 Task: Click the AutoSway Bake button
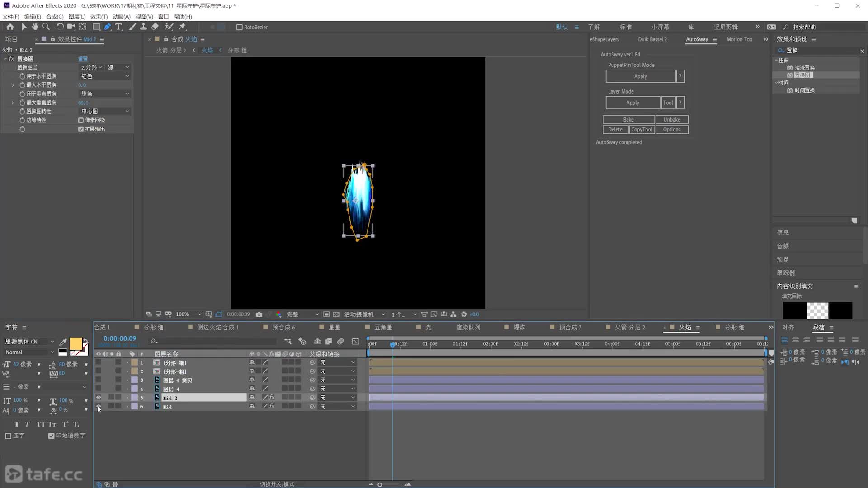628,119
